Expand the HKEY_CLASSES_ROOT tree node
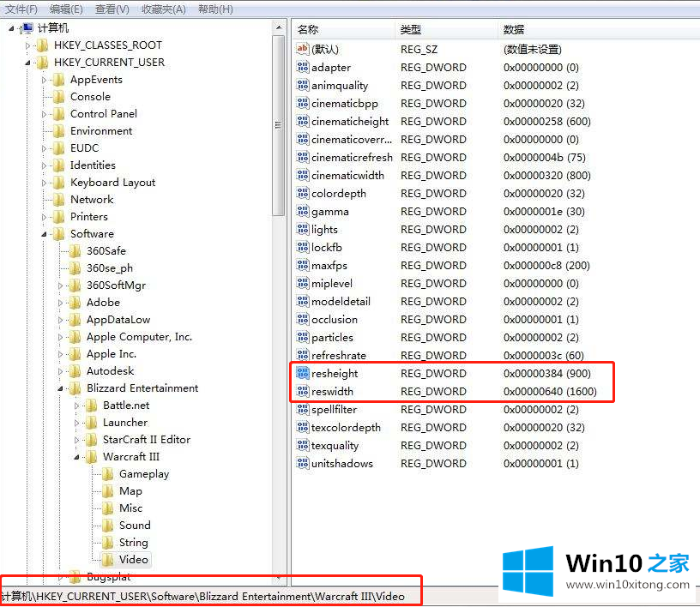Screen dimensions: 700x607 [27, 45]
